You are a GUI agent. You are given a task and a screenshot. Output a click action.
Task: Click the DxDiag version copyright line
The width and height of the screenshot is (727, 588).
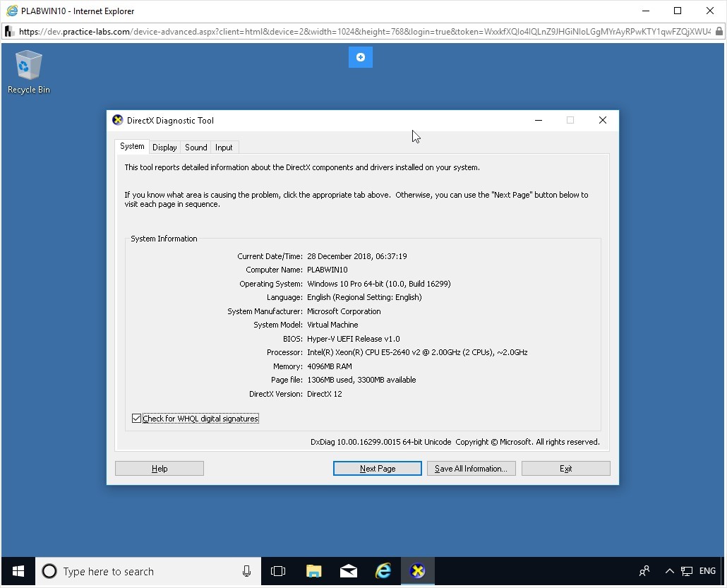(x=455, y=442)
